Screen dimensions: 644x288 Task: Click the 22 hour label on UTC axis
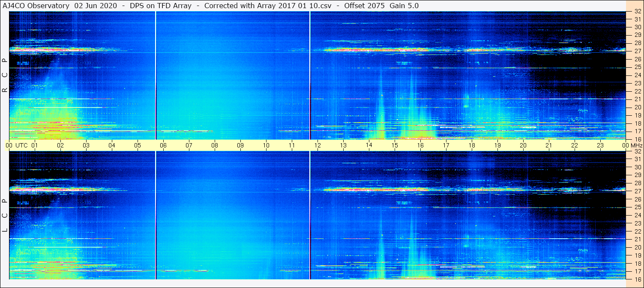point(575,145)
